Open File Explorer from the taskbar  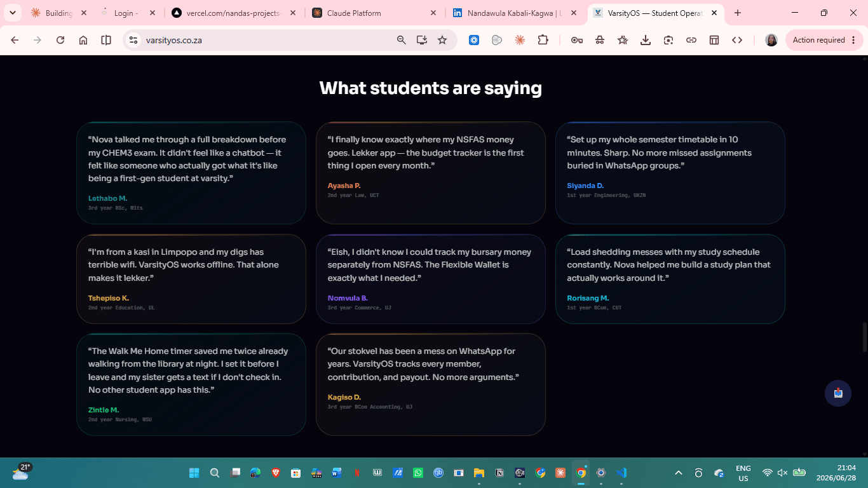coord(479,473)
